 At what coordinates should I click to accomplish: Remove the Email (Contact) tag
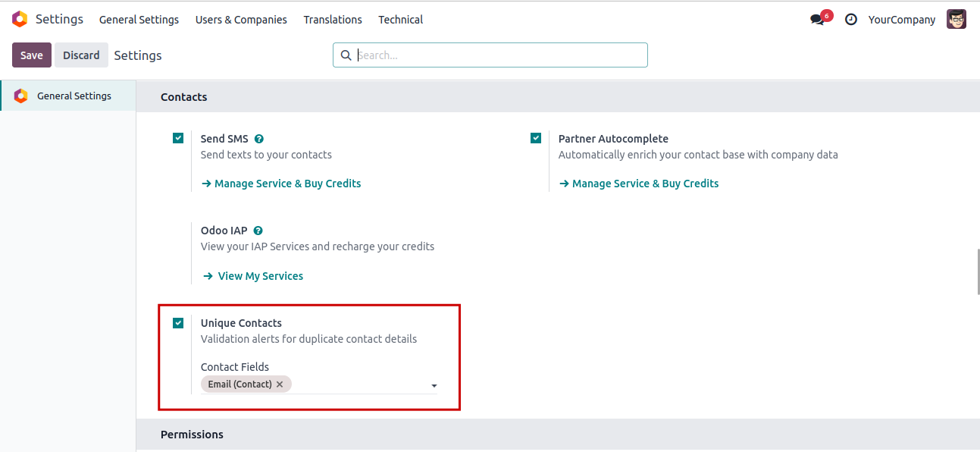click(280, 385)
